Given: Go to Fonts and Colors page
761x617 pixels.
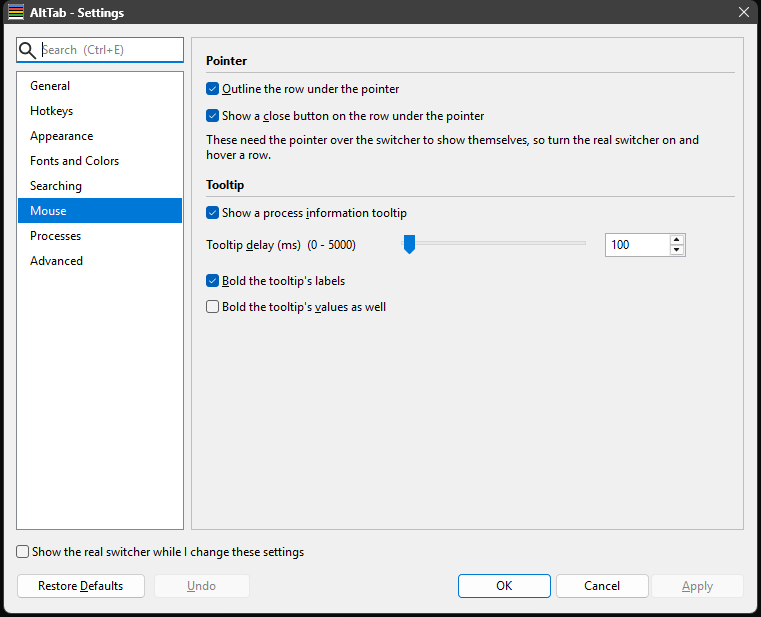Looking at the screenshot, I should [x=100, y=161].
